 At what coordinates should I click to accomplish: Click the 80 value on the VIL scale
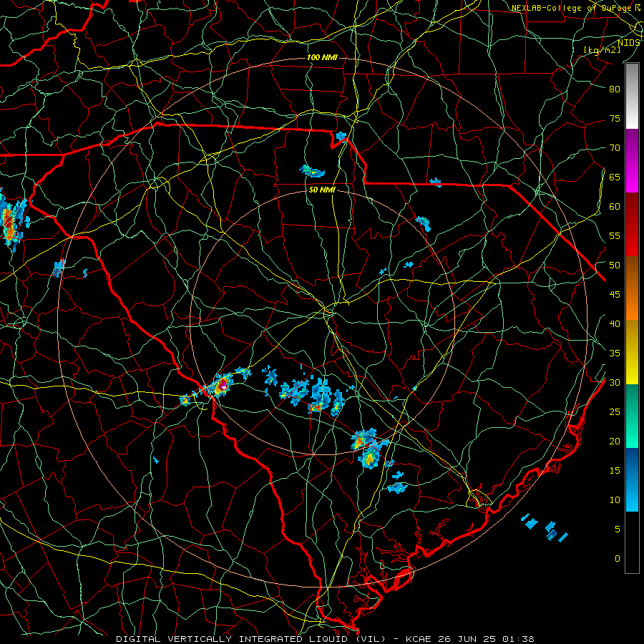[x=615, y=89]
